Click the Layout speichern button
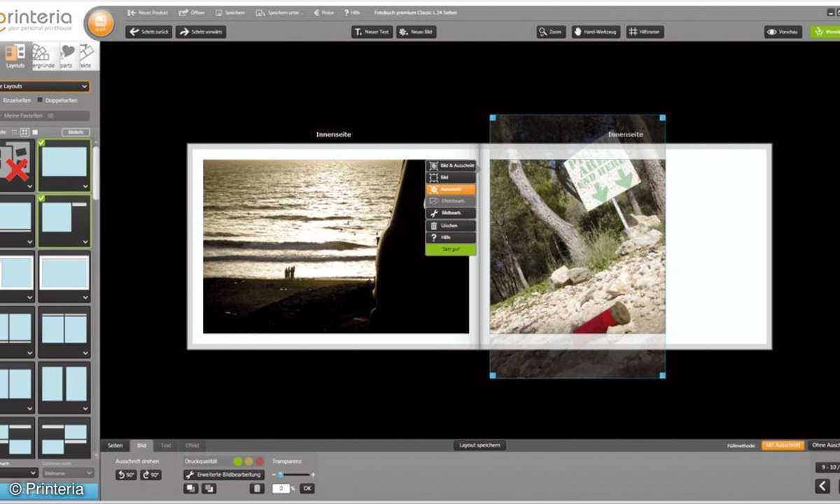The image size is (840, 504). [479, 445]
